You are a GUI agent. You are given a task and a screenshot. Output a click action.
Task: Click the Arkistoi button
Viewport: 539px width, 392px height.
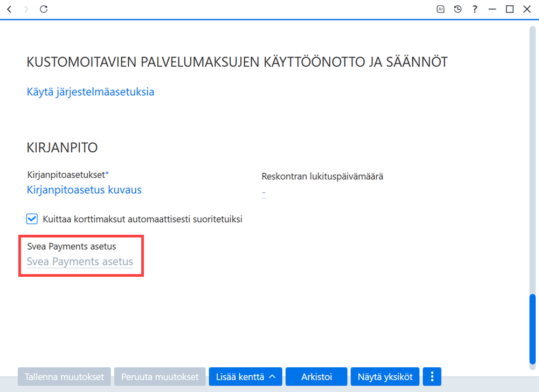316,376
